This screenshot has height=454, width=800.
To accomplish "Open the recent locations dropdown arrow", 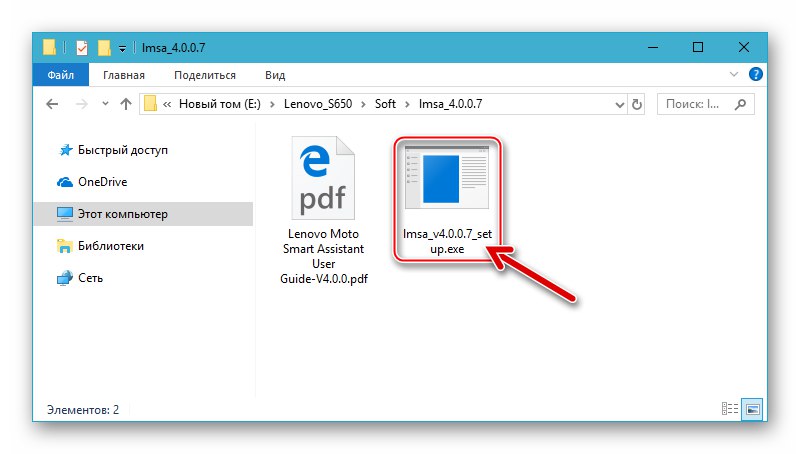I will 105,104.
